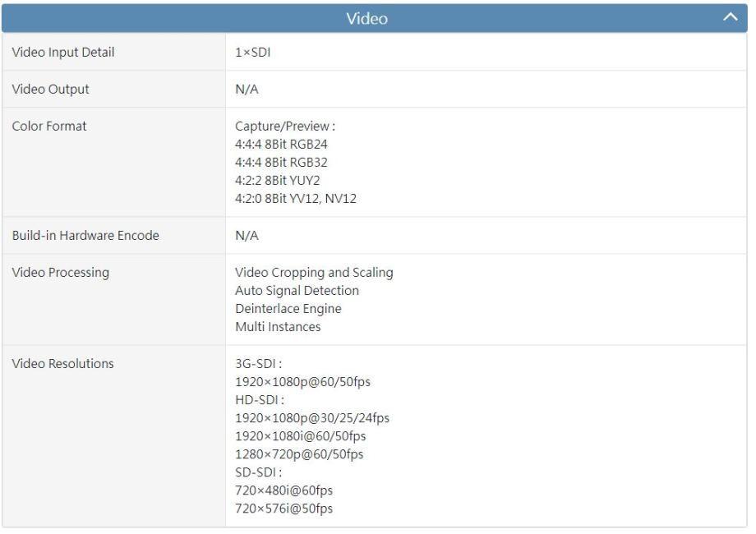Select the 720×576i@50fps resolution entry
The height and width of the screenshot is (534, 756).
pyautogui.click(x=283, y=509)
